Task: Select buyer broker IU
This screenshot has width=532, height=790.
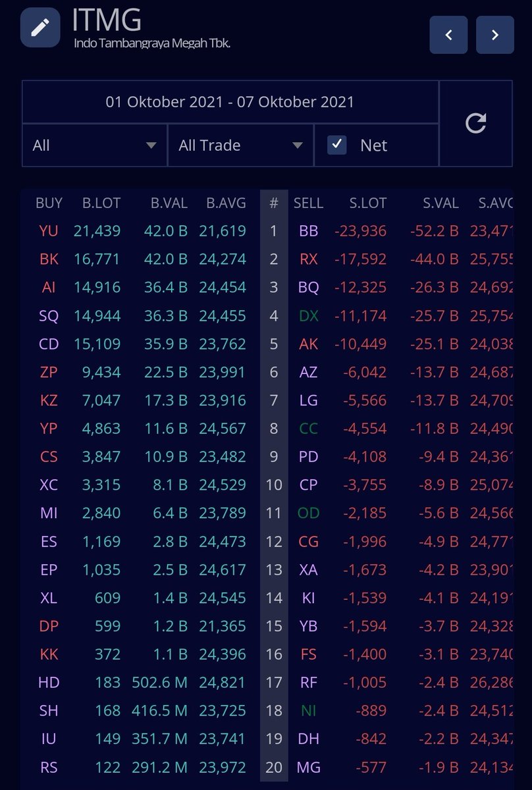Action: [x=49, y=739]
